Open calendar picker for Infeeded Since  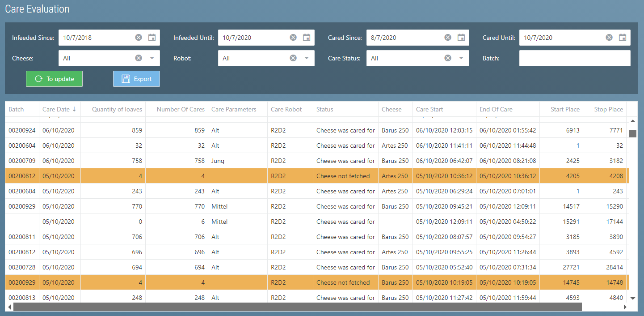tap(152, 38)
